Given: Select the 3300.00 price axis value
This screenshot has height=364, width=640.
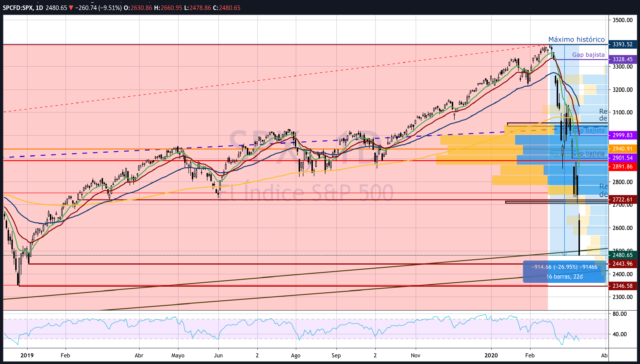Looking at the screenshot, I should (622, 66).
